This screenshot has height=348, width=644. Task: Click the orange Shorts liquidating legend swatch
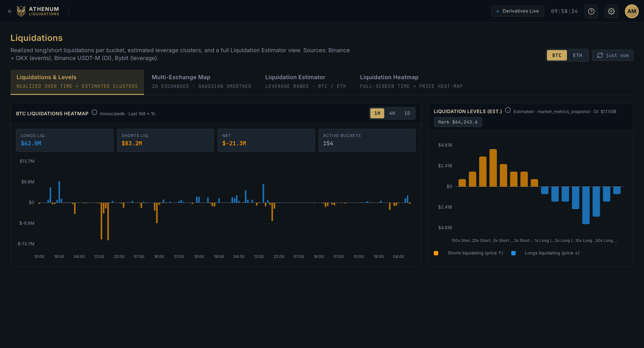436,253
